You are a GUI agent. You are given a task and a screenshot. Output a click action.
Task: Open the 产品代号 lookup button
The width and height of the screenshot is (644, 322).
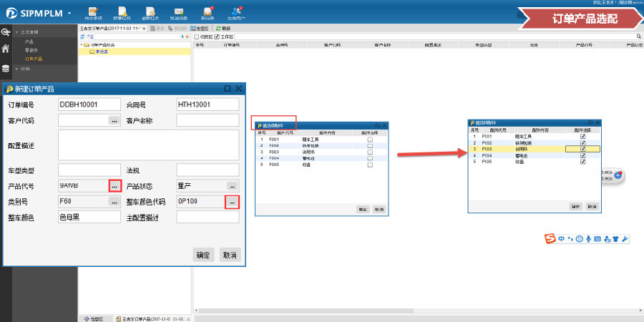pos(114,186)
